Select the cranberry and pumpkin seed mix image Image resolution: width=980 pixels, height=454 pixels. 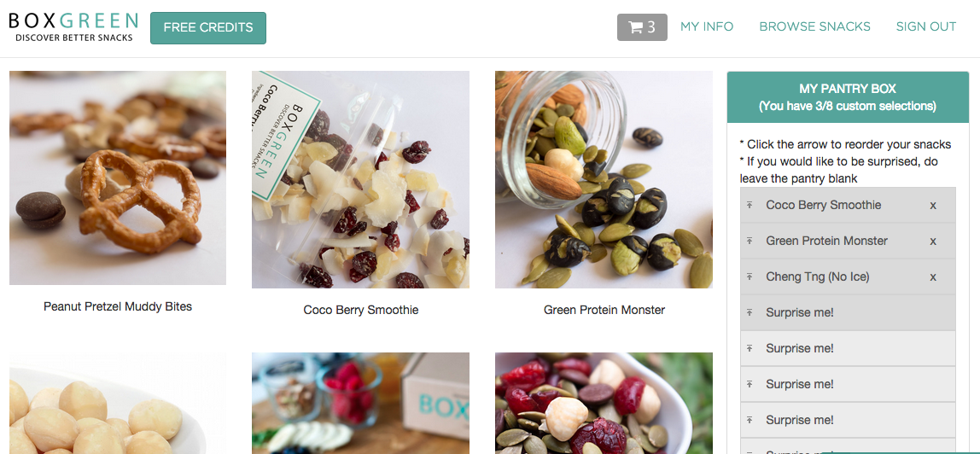tap(604, 404)
